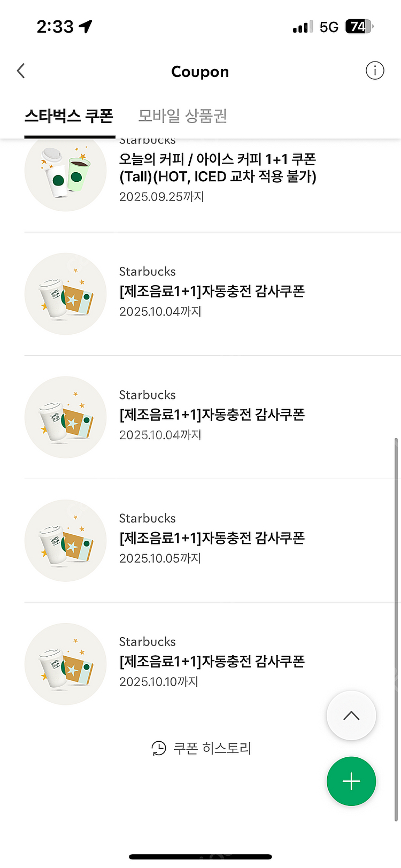
Task: Switch to the 모바일 상품권 tab
Action: 183,116
